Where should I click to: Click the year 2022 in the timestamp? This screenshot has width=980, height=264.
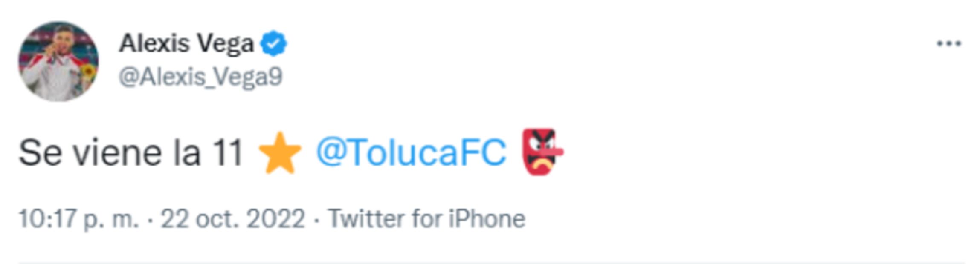point(275,219)
